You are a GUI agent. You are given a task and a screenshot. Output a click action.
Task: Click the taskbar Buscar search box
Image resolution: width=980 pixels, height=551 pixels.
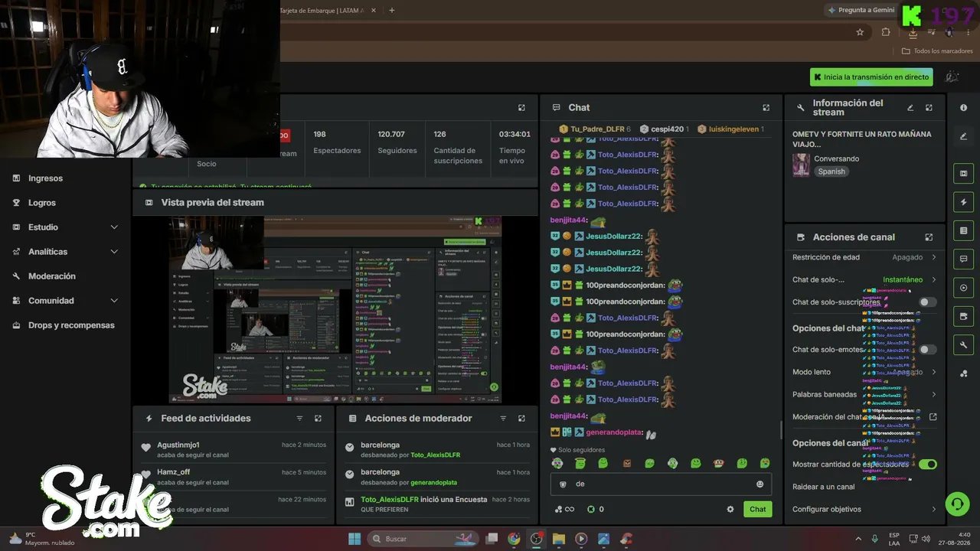[423, 539]
